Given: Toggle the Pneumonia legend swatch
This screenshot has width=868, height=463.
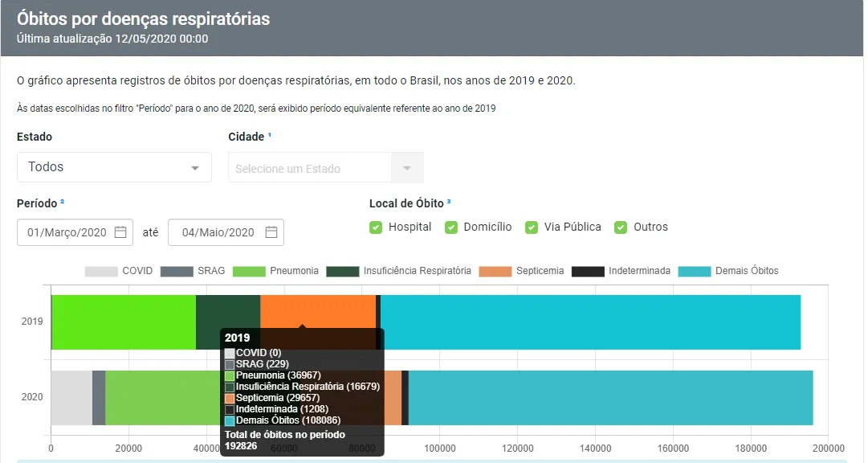Looking at the screenshot, I should pyautogui.click(x=249, y=271).
